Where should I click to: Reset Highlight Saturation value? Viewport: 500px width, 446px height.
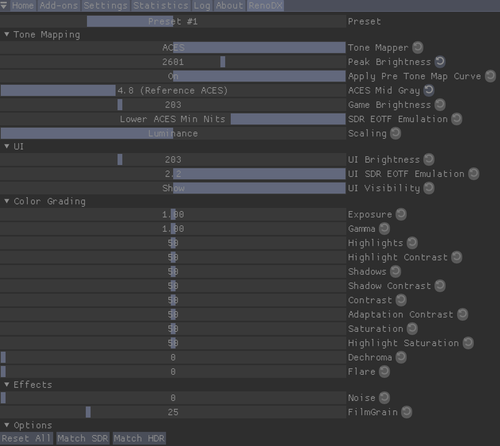tap(468, 343)
